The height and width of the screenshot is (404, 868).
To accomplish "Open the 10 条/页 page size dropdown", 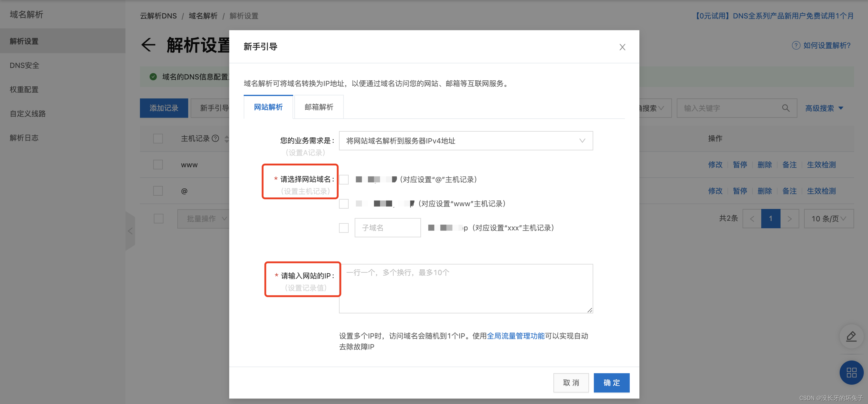I will click(828, 219).
